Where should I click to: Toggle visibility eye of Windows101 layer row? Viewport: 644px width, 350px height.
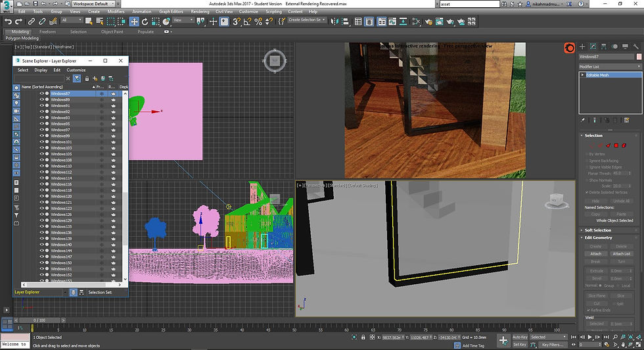pyautogui.click(x=41, y=142)
